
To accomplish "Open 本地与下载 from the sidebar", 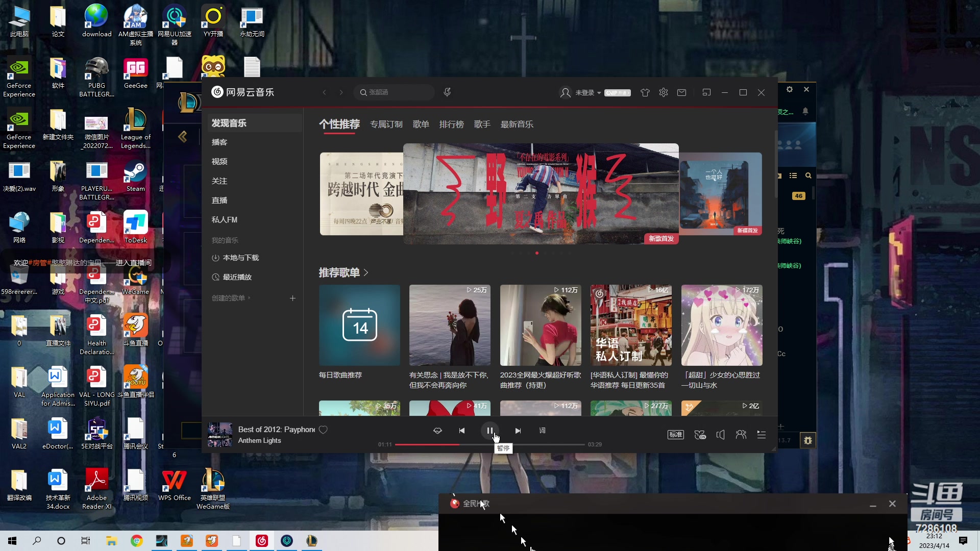I will (240, 258).
